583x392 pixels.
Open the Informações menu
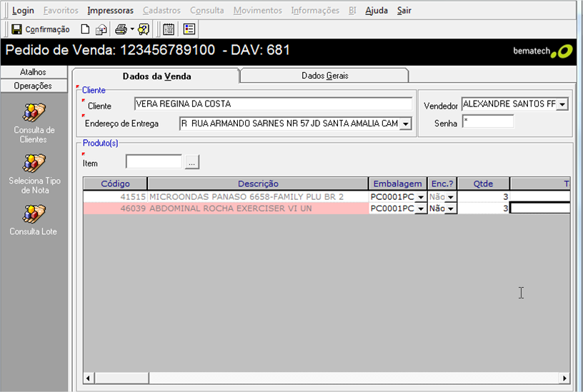pyautogui.click(x=315, y=11)
